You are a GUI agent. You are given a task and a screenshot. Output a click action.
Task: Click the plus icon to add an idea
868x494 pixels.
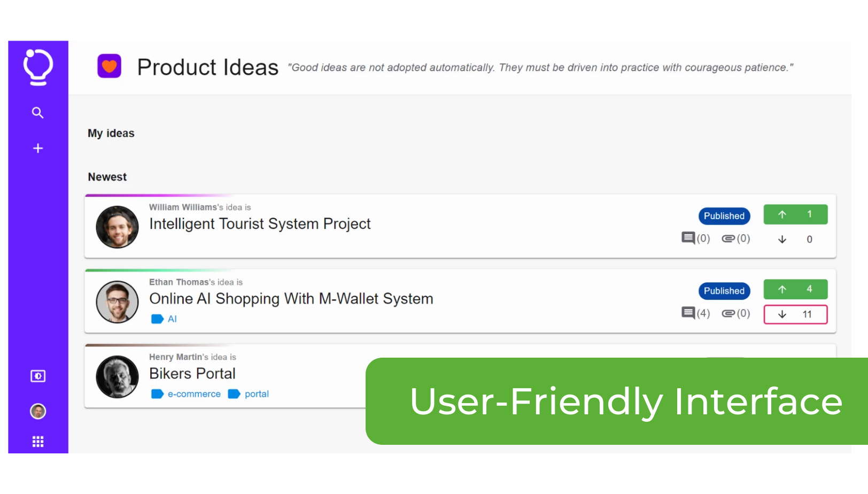37,149
